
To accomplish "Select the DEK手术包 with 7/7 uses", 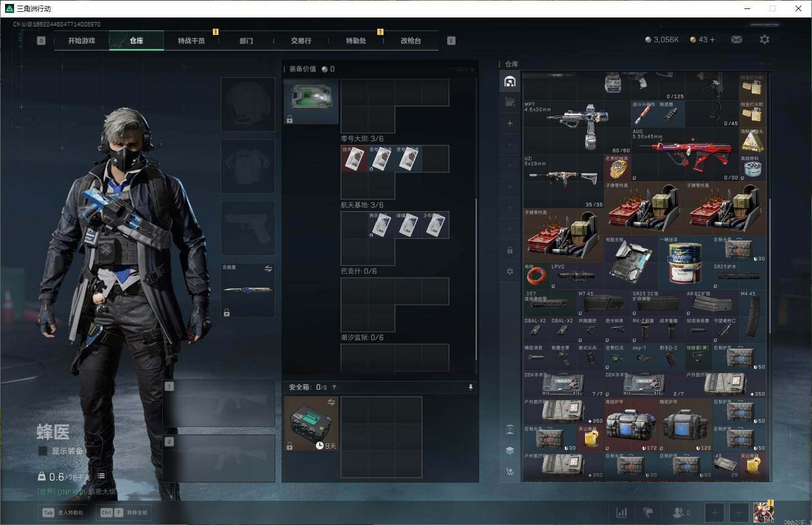I will point(563,384).
